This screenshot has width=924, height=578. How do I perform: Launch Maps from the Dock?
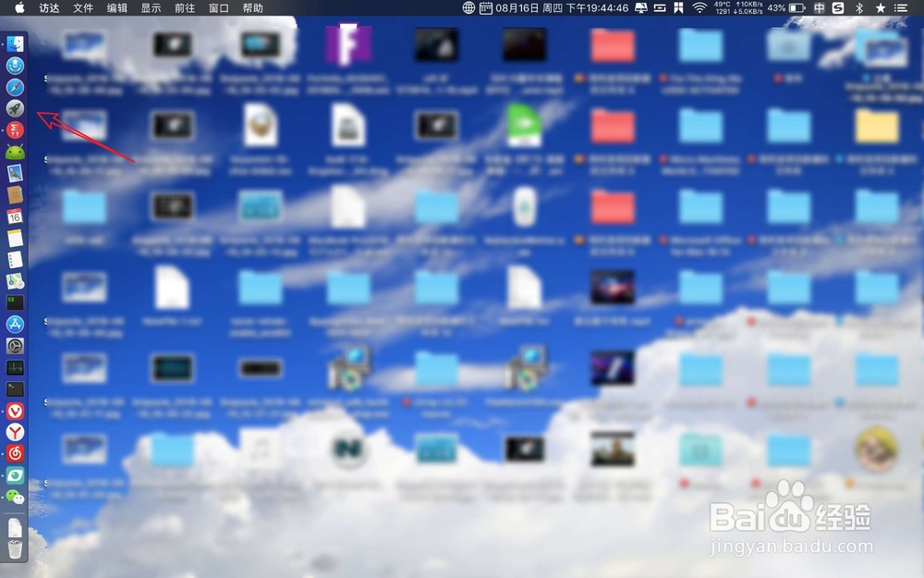15,281
